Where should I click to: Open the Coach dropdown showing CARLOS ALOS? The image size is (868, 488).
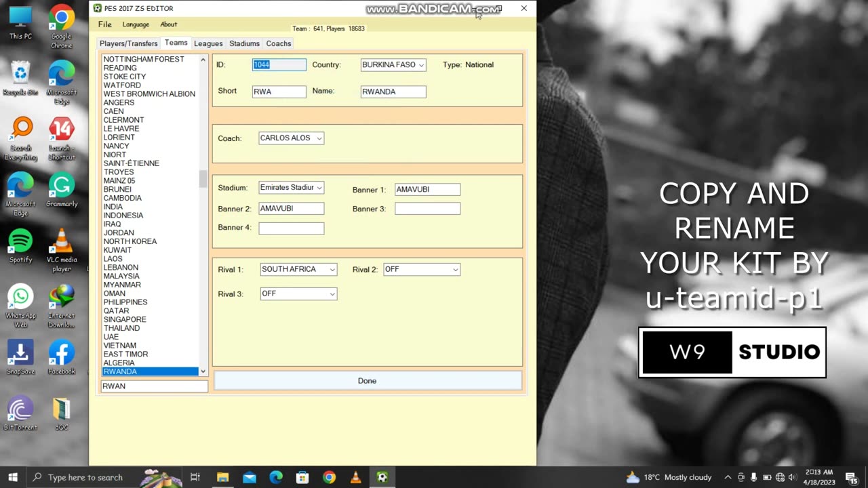(x=292, y=138)
